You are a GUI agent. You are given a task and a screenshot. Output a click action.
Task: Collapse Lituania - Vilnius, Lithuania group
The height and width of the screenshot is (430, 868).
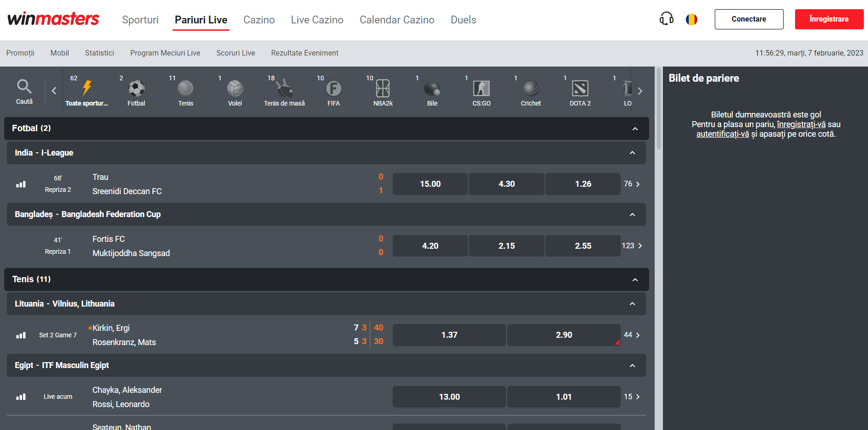click(632, 304)
